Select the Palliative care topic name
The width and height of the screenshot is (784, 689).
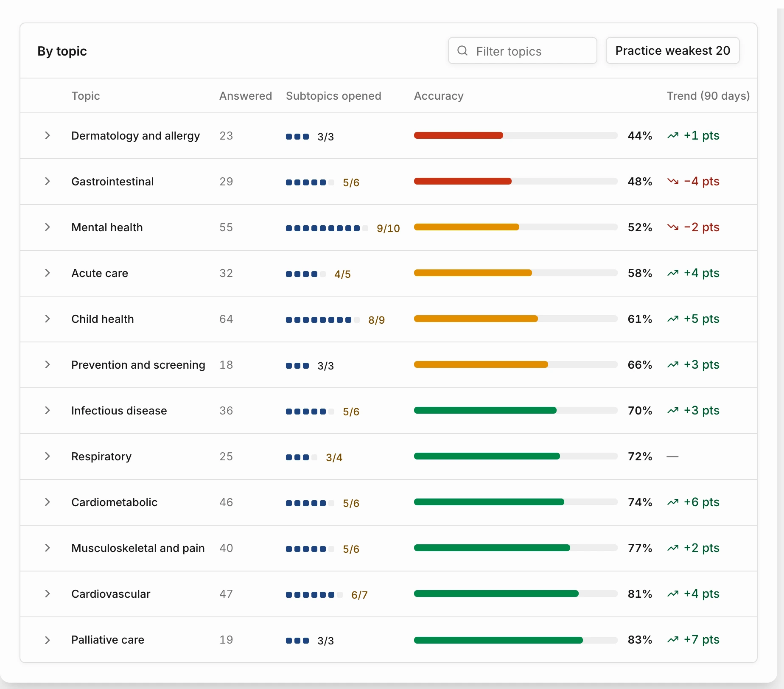[108, 640]
